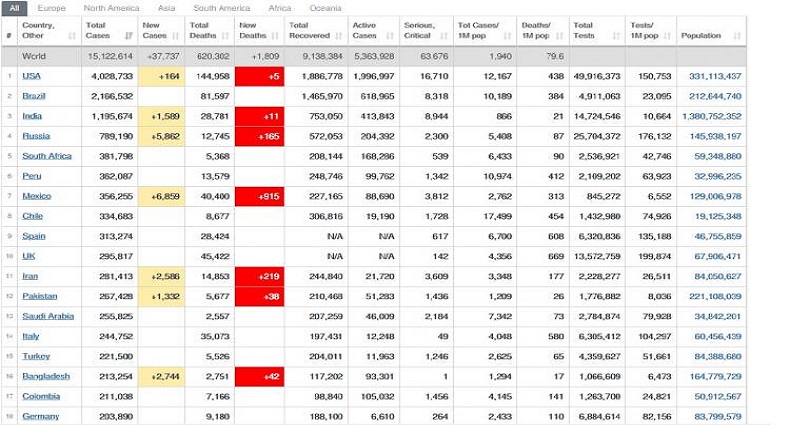Sort by New Deaths column header
The height and width of the screenshot is (425, 790).
pyautogui.click(x=257, y=30)
